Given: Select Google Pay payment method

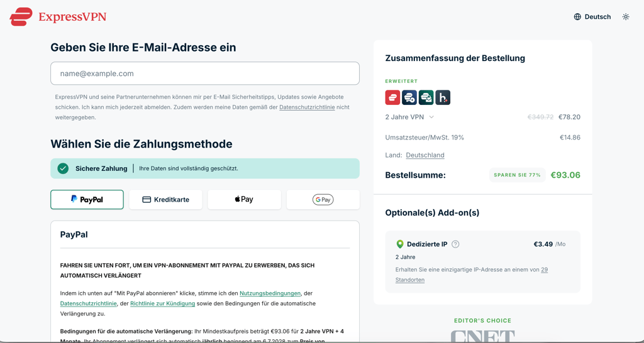Looking at the screenshot, I should [x=323, y=199].
